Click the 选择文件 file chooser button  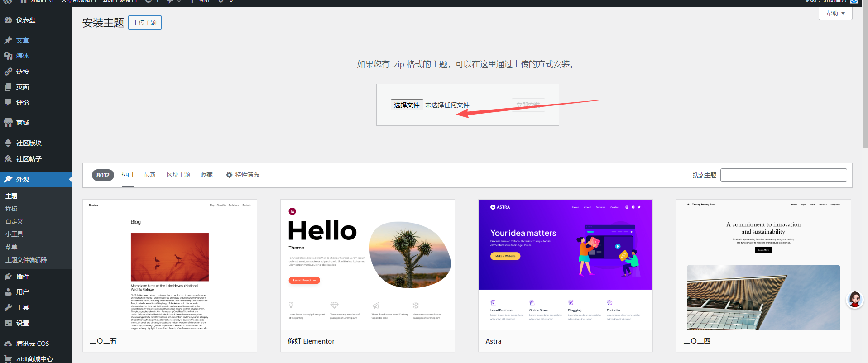(x=407, y=105)
